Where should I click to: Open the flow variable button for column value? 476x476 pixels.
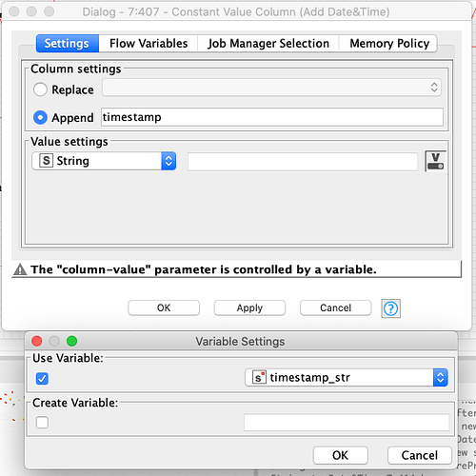pyautogui.click(x=435, y=161)
